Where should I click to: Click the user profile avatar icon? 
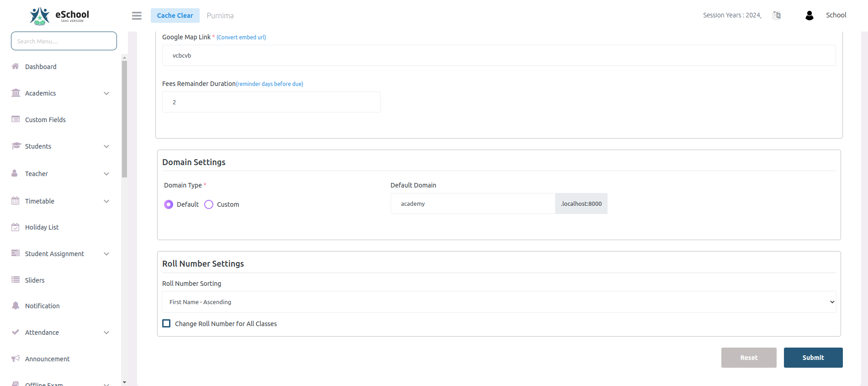[809, 16]
